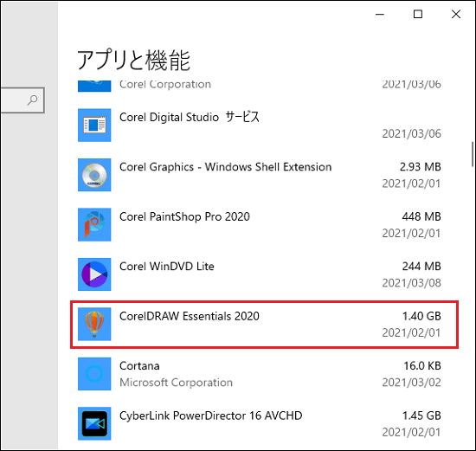Click the 244 MB size value

tap(421, 267)
